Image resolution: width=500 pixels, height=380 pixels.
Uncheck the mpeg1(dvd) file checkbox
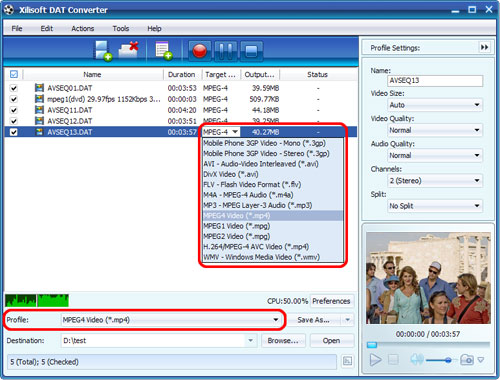14,99
